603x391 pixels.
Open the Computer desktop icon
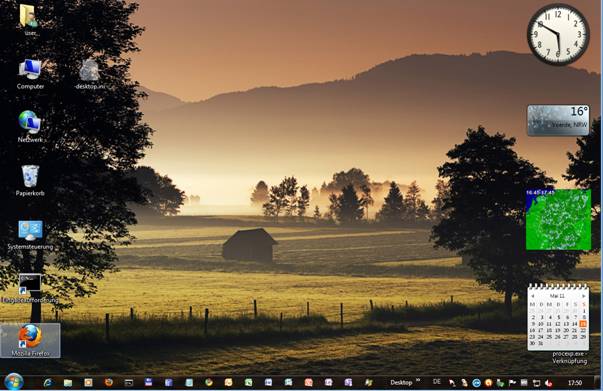coord(30,74)
